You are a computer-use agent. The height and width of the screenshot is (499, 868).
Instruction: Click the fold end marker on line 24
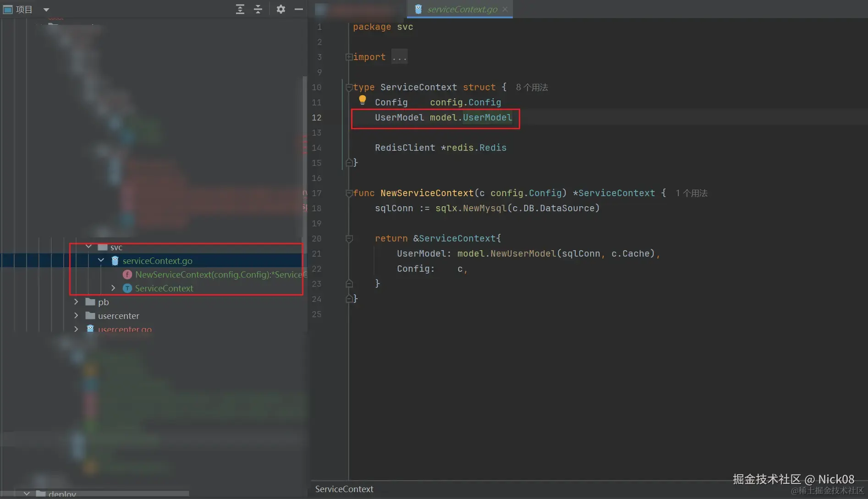[x=349, y=299]
